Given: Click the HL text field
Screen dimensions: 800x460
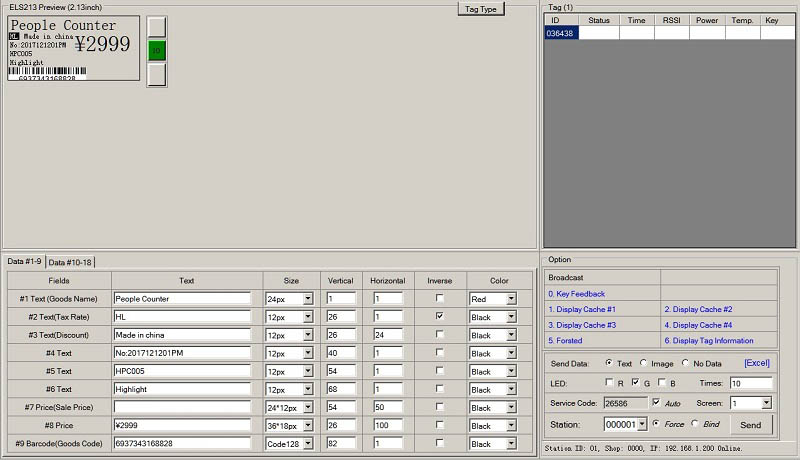Looking at the screenshot, I should (182, 317).
